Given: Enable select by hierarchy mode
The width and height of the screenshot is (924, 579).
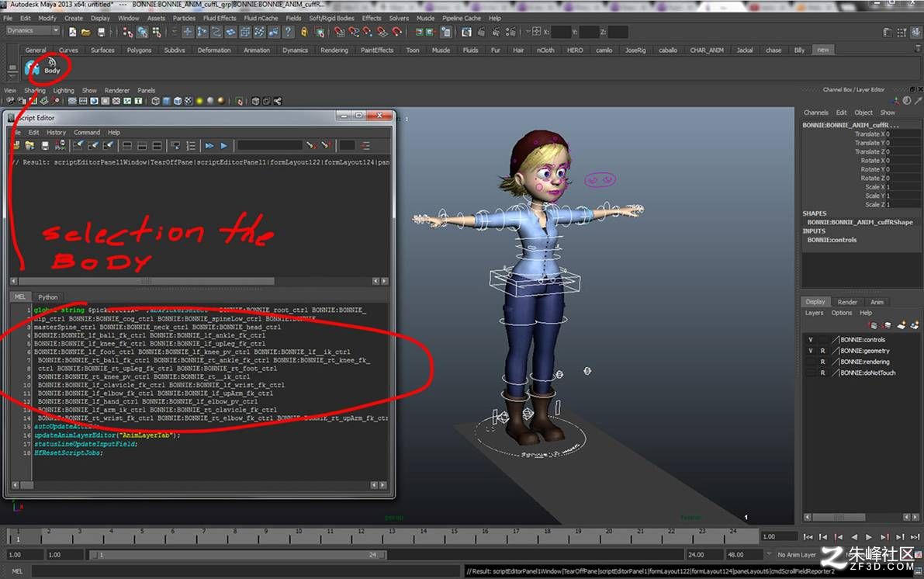Looking at the screenshot, I should [x=128, y=32].
